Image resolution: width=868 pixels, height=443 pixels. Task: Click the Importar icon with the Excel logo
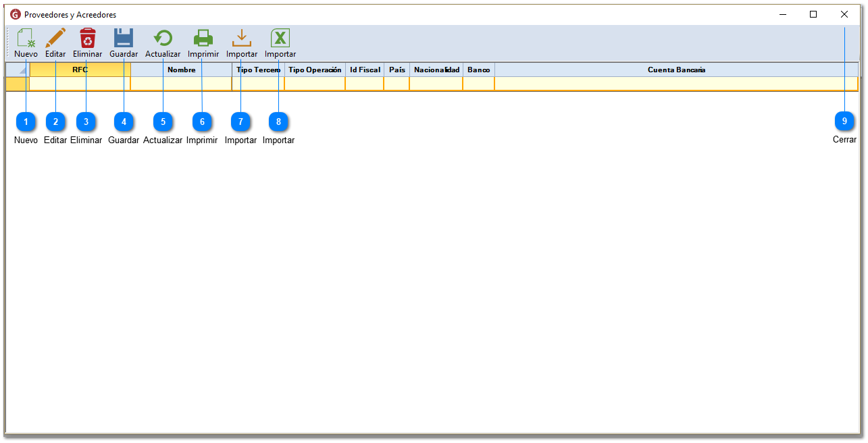[x=280, y=38]
